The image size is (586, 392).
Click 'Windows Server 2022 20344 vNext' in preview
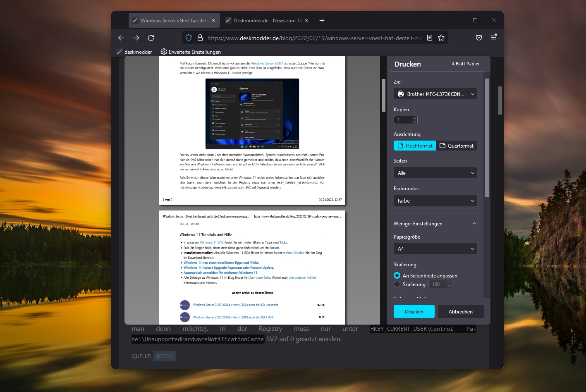(235, 305)
